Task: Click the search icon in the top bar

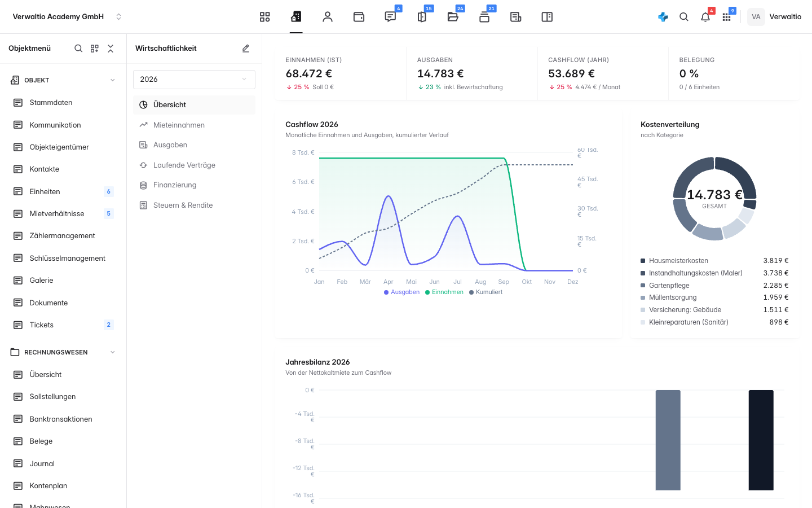Action: (684, 17)
